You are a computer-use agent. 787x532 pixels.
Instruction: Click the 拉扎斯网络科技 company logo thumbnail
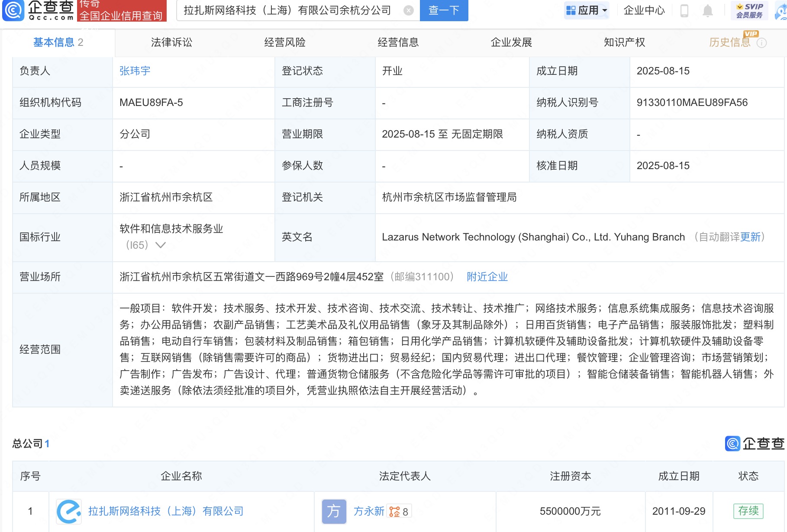click(x=69, y=511)
